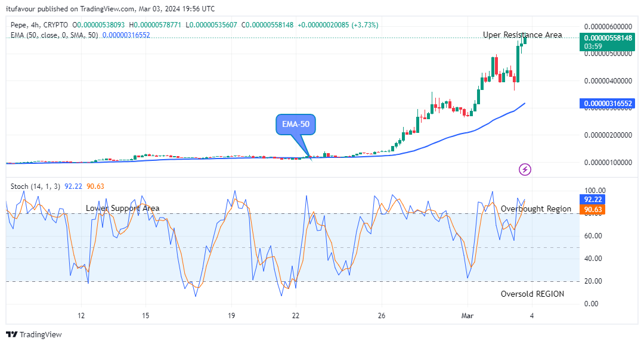
Task: Click the 0.00000400000 price axis label
Action: point(608,81)
